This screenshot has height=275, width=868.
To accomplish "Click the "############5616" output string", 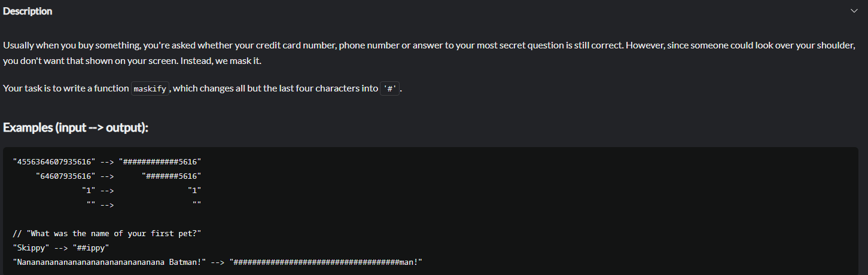I will click(160, 161).
